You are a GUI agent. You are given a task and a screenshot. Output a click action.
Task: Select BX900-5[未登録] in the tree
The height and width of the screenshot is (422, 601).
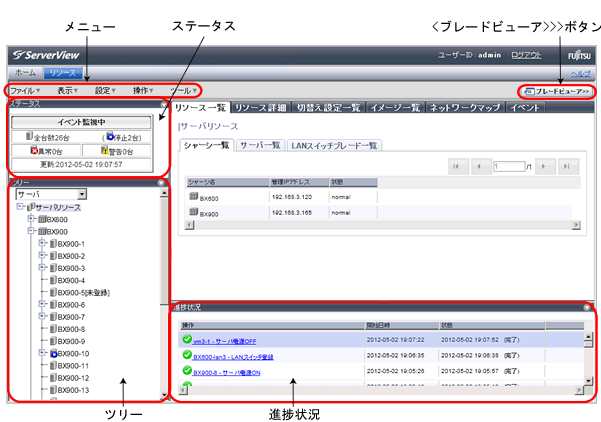pyautogui.click(x=84, y=293)
